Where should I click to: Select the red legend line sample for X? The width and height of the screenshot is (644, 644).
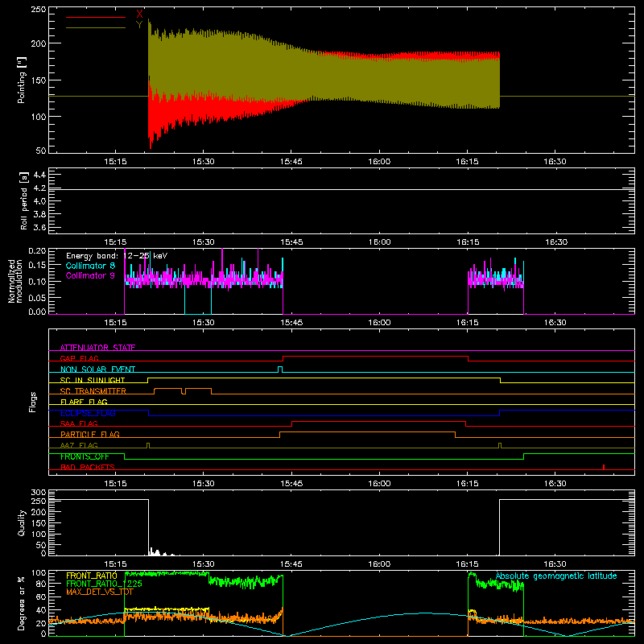tap(96, 17)
